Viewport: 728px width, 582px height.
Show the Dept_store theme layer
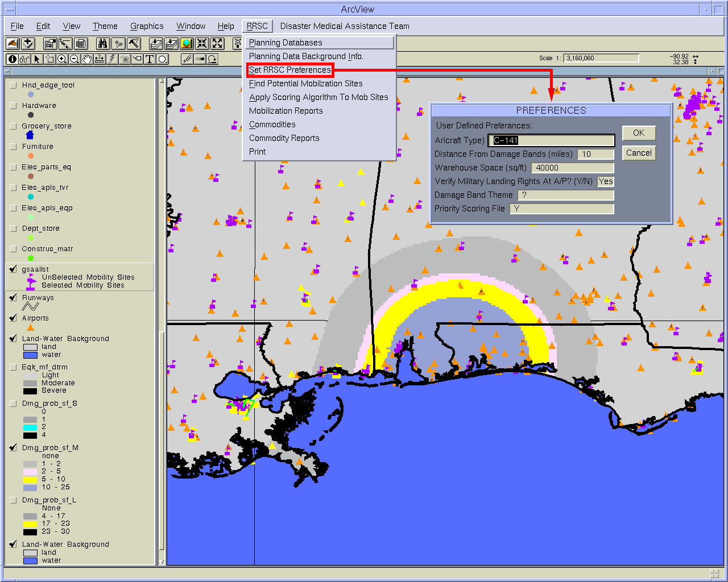[13, 228]
